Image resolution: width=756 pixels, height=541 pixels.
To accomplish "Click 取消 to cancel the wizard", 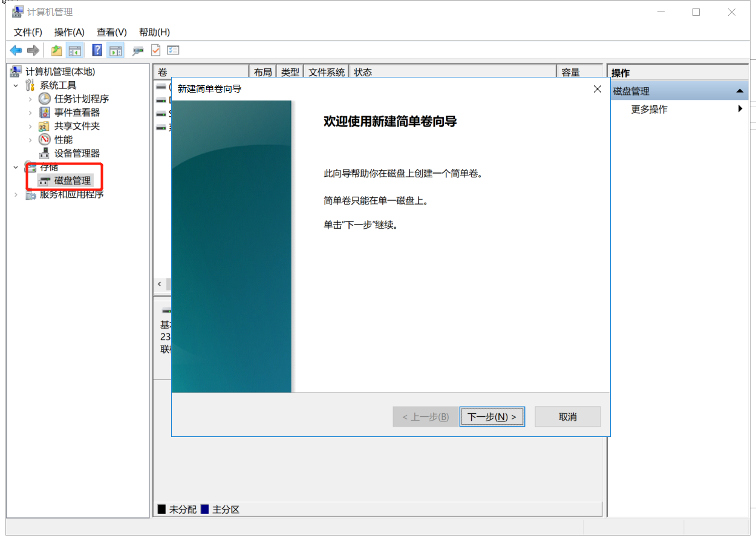I will click(x=568, y=417).
